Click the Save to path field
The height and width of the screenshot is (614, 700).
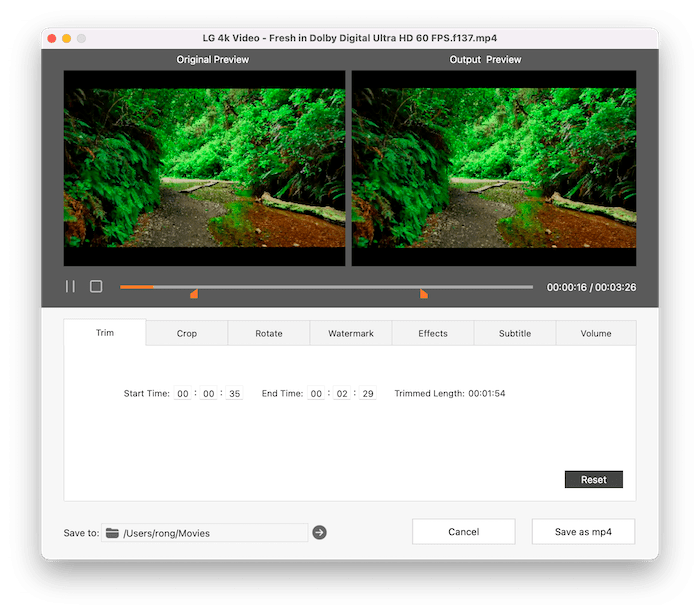212,533
